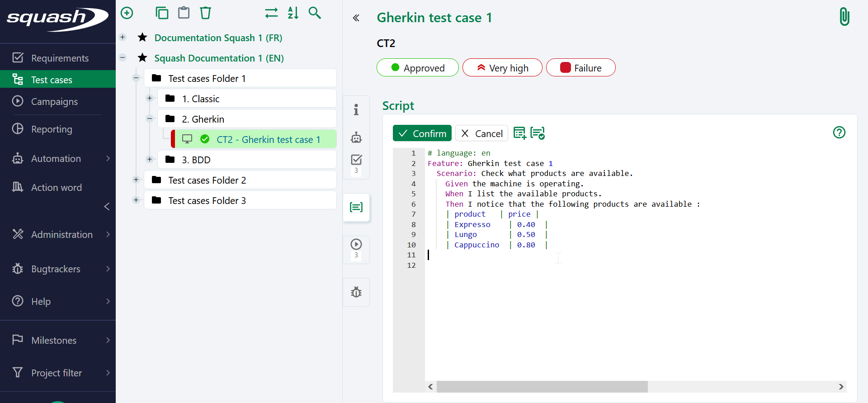Image resolution: width=868 pixels, height=403 pixels.
Task: Click the copy icon in tree toolbar
Action: 162,13
